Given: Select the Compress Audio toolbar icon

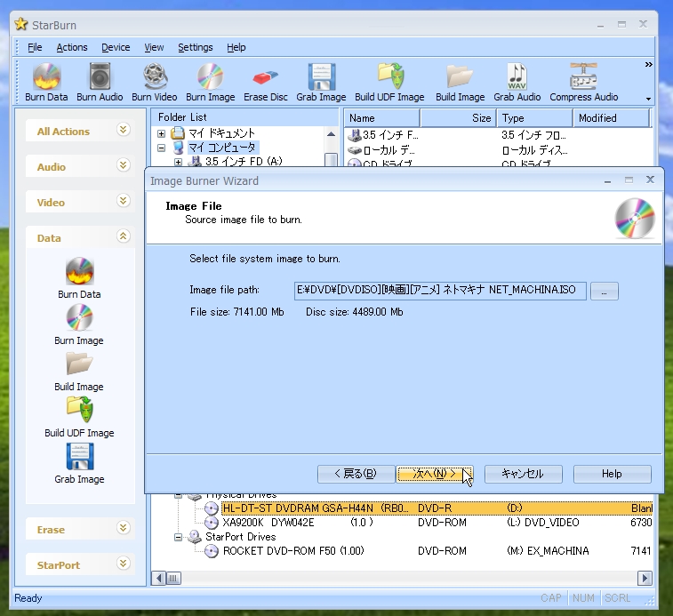Looking at the screenshot, I should tap(584, 82).
